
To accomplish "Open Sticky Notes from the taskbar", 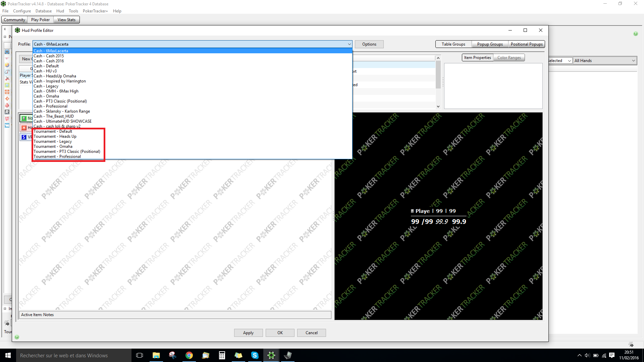I will pyautogui.click(x=238, y=355).
